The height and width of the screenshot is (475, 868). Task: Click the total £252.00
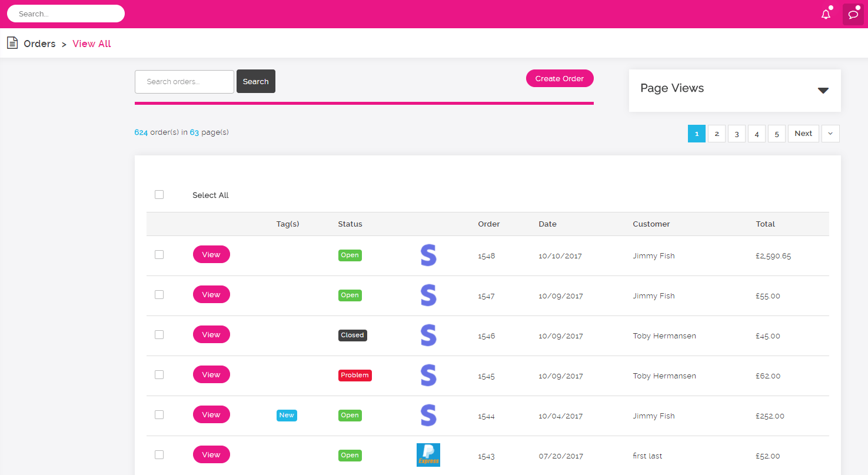click(x=770, y=416)
